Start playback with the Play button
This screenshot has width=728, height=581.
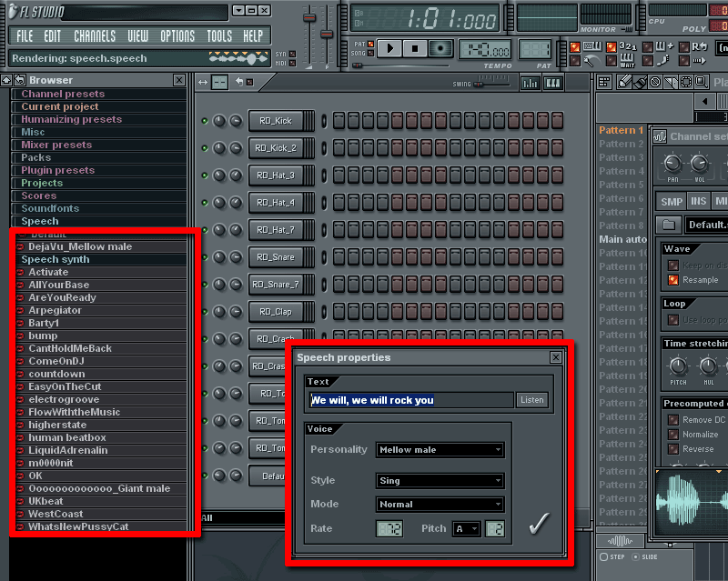click(389, 48)
